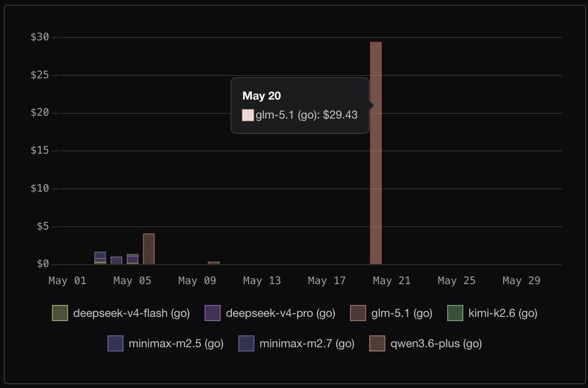Toggle the glm-5.1 (go) legend swatch

[x=358, y=313]
